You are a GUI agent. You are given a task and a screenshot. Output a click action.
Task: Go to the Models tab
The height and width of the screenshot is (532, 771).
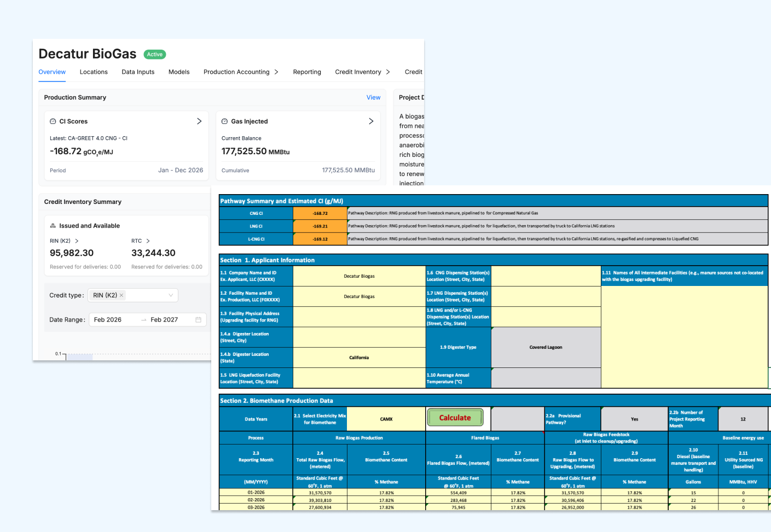click(179, 72)
